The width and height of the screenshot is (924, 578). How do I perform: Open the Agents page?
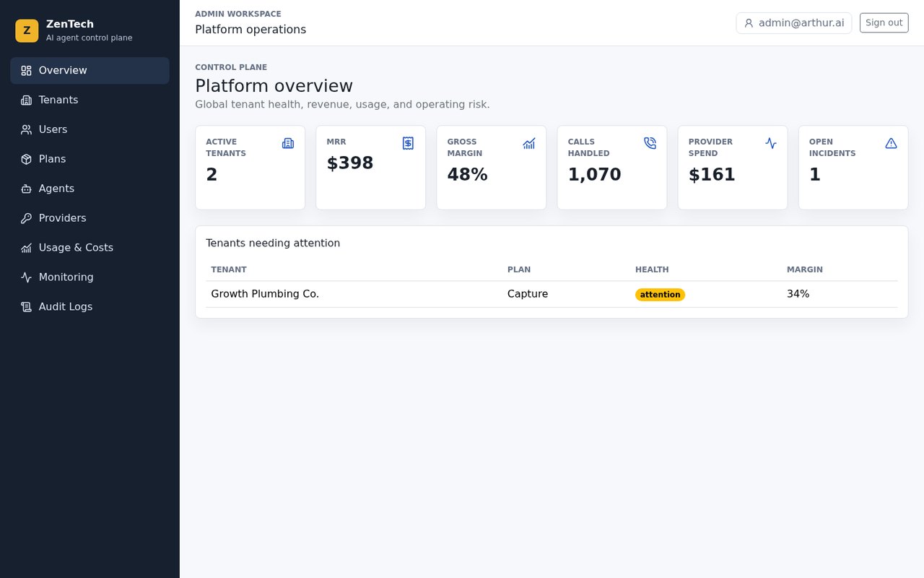(x=90, y=189)
